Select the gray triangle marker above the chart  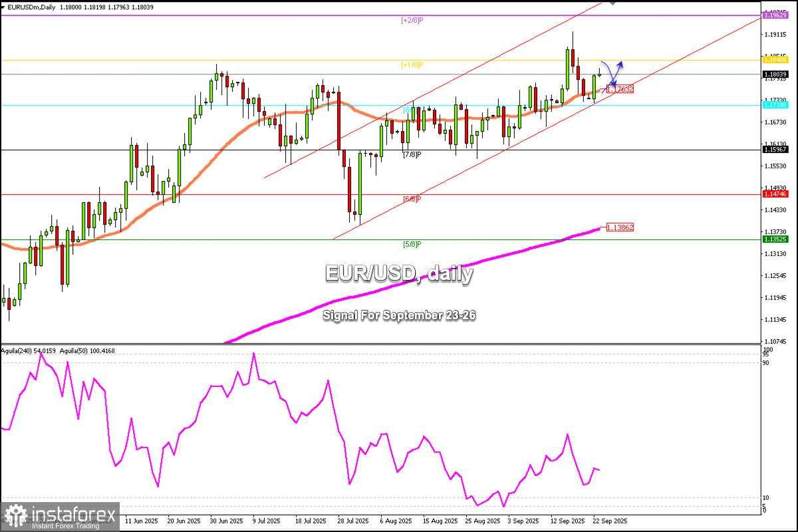point(612,4)
